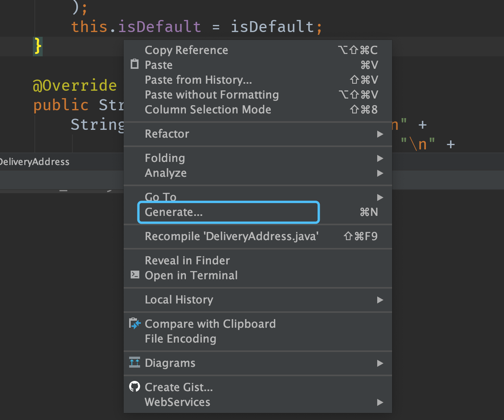Expand the WebServices submenu arrow
Screen dimensions: 504x420
(380, 402)
